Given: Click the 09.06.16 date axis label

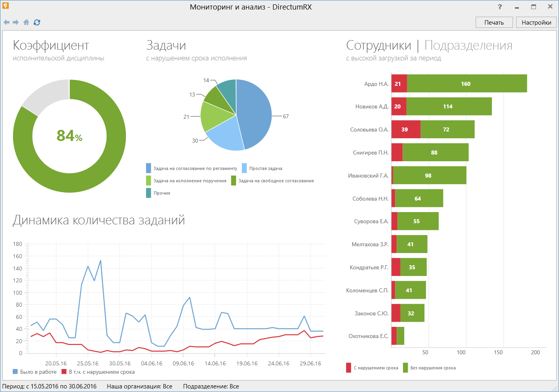Looking at the screenshot, I should coord(183,363).
